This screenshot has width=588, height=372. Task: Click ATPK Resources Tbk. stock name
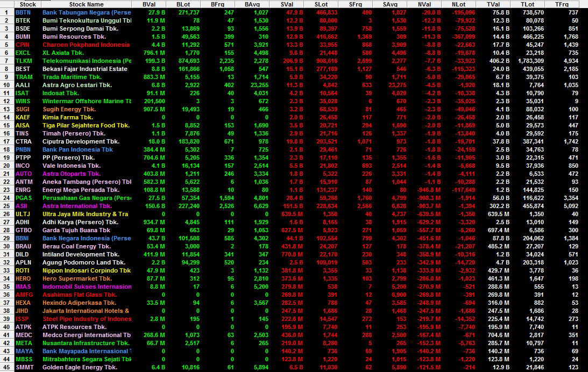click(74, 327)
